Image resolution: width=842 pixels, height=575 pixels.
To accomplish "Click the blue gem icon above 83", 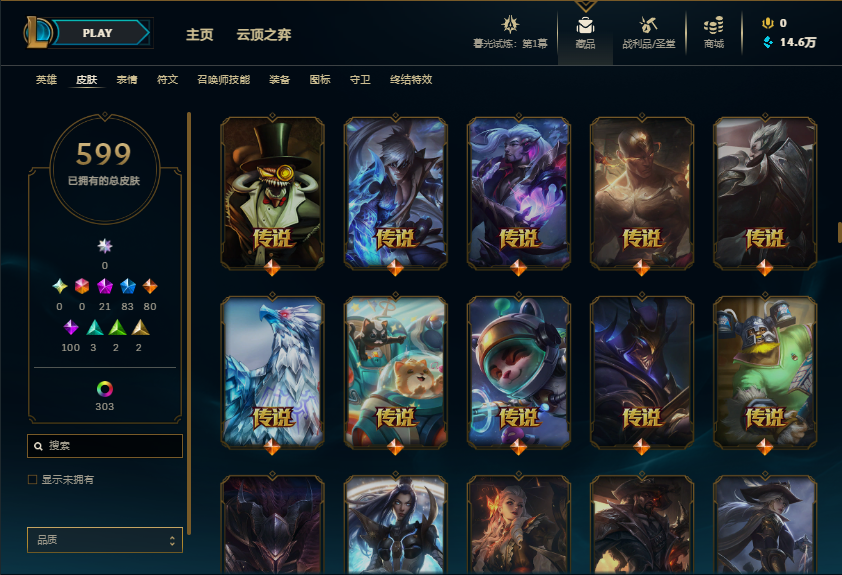I will coord(127,286).
